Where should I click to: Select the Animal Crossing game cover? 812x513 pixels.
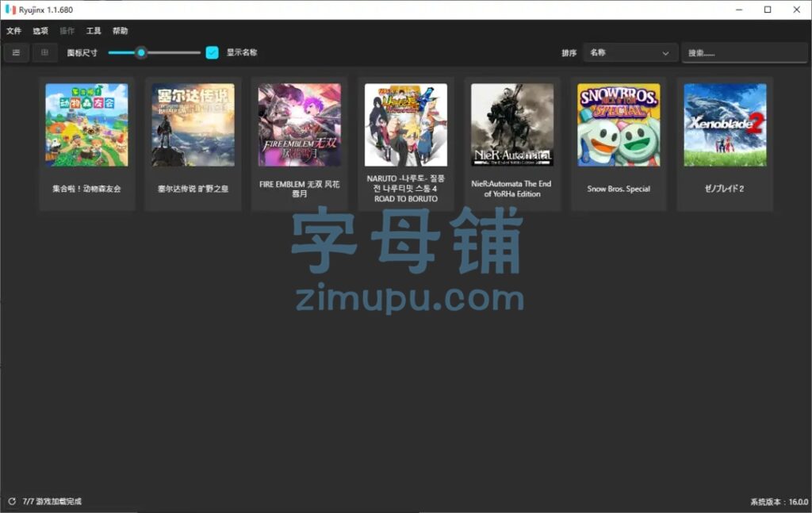pos(87,125)
